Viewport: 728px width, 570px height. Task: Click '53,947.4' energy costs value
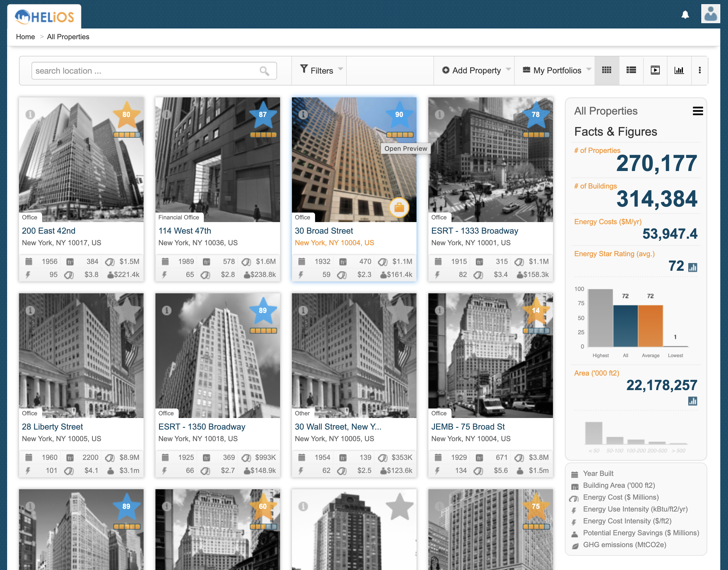pyautogui.click(x=670, y=234)
